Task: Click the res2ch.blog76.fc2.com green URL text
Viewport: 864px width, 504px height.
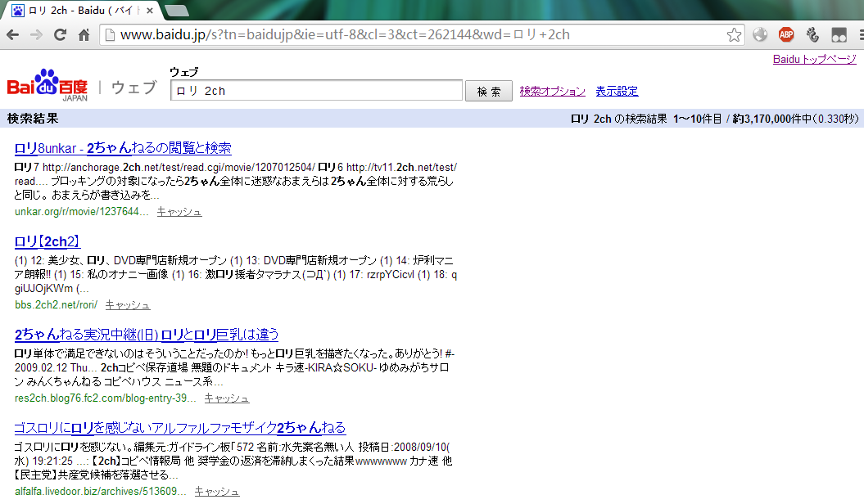Action: tap(106, 398)
